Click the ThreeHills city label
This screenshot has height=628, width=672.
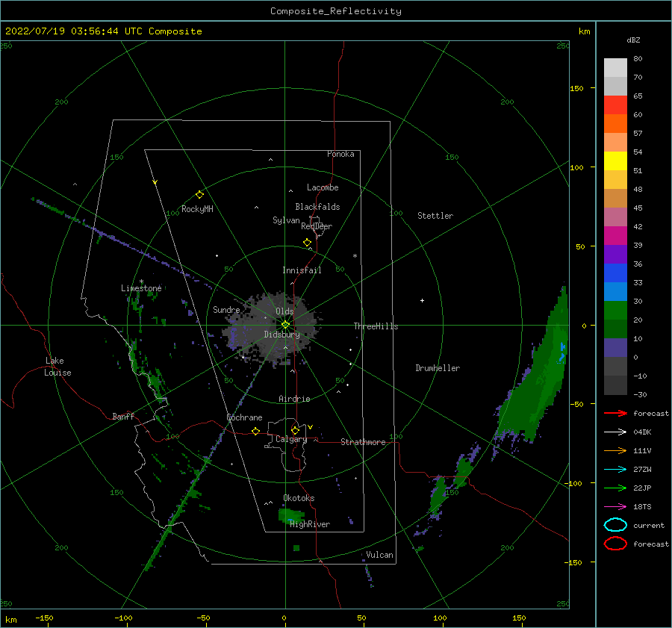point(376,326)
